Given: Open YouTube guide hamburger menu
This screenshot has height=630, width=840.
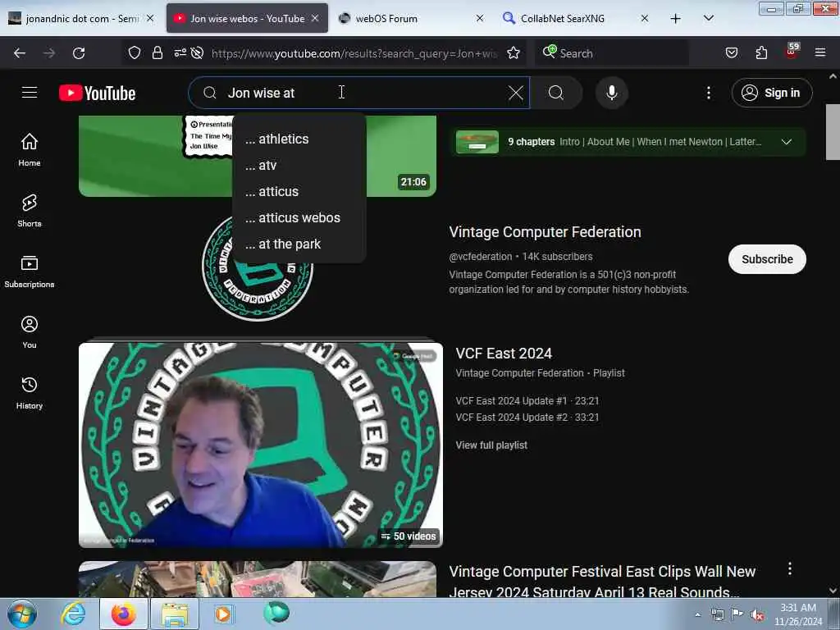Looking at the screenshot, I should click(x=30, y=93).
